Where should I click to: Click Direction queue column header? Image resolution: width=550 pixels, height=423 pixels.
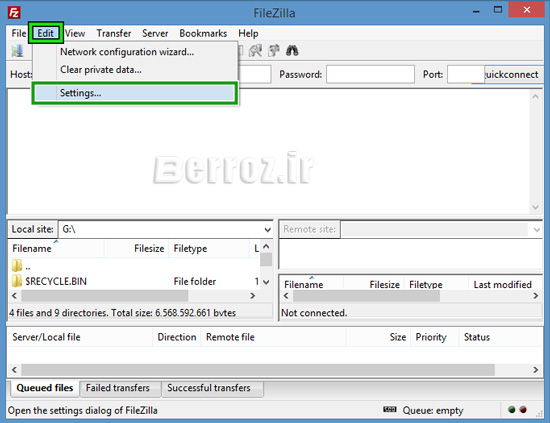[x=176, y=337]
